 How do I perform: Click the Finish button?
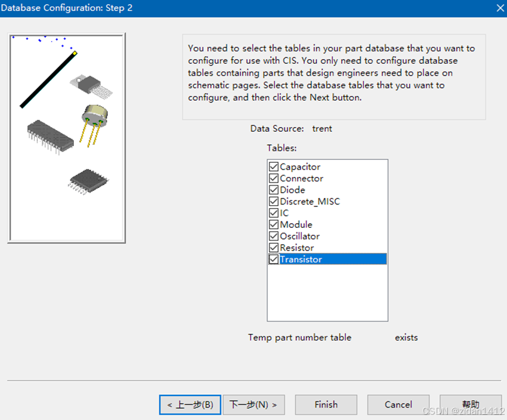click(326, 405)
